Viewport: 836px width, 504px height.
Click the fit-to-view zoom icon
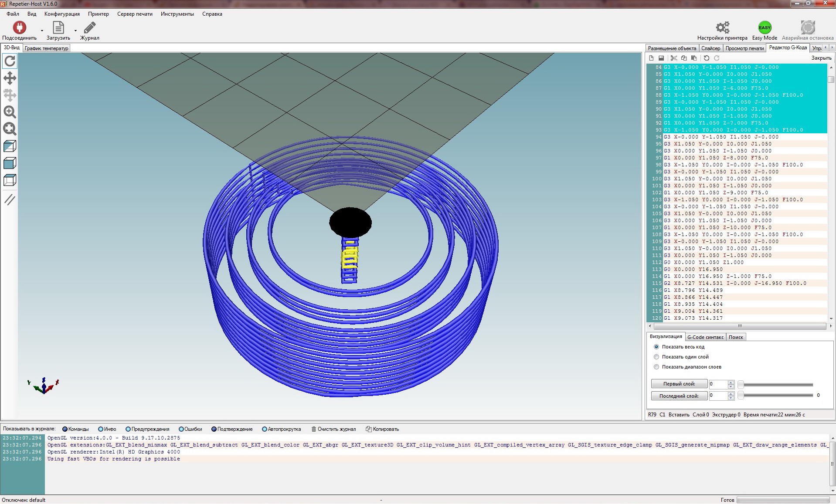point(10,129)
